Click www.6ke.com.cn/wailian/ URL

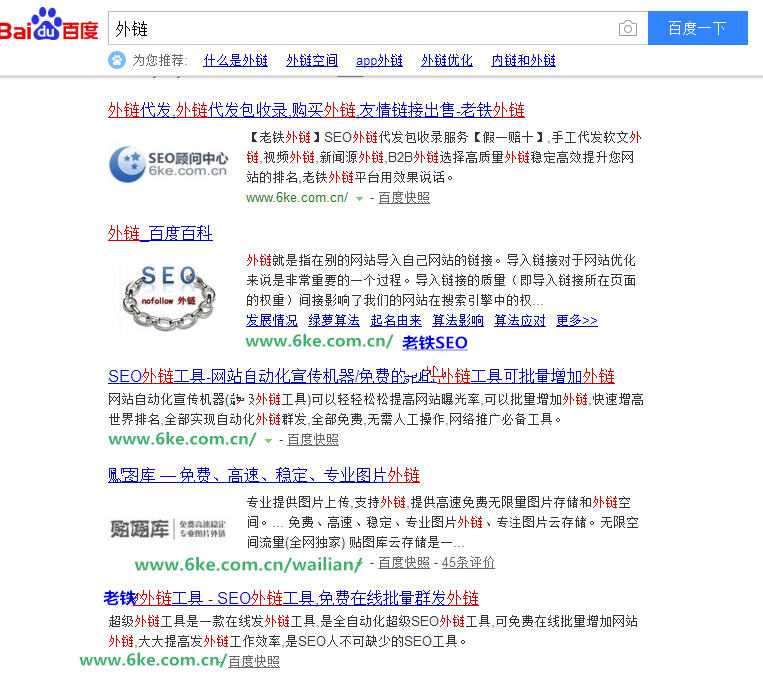tap(249, 565)
